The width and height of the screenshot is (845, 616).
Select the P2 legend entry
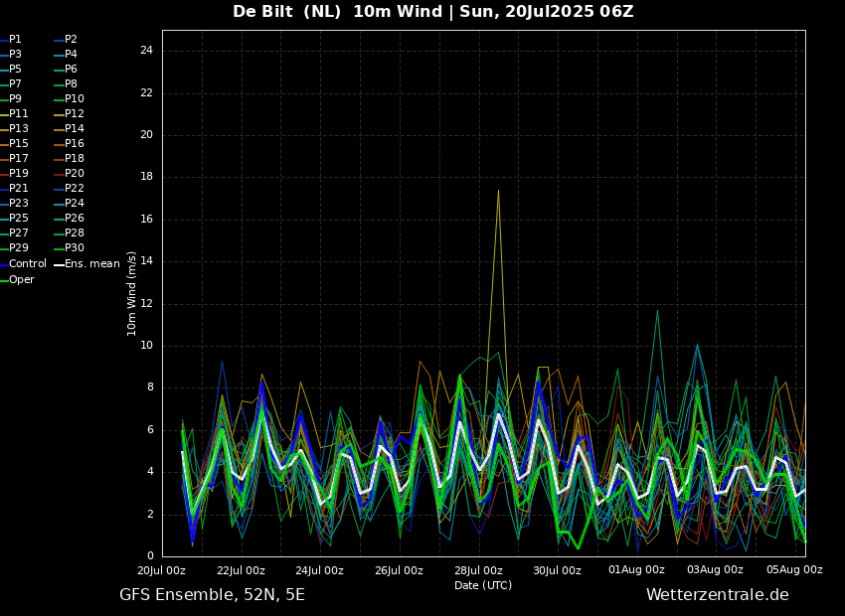[71, 40]
